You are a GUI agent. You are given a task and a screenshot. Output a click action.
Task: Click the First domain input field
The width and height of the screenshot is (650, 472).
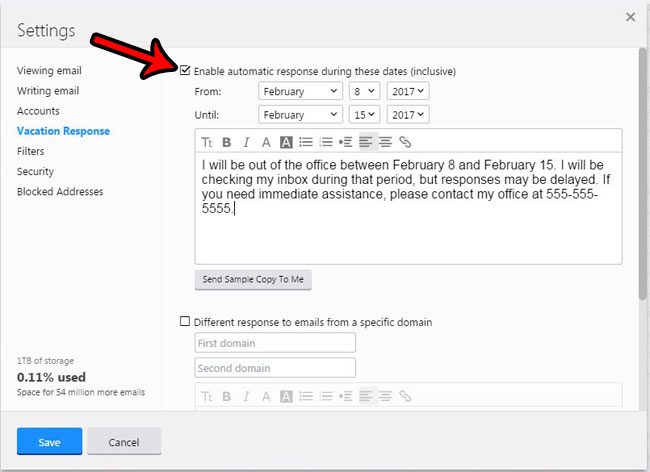tap(275, 343)
